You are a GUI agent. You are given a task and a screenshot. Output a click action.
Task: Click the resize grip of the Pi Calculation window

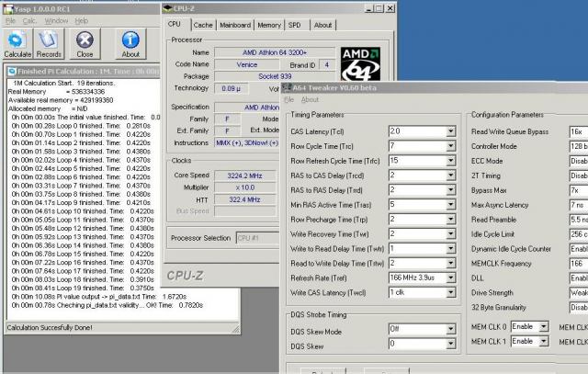coord(235,329)
